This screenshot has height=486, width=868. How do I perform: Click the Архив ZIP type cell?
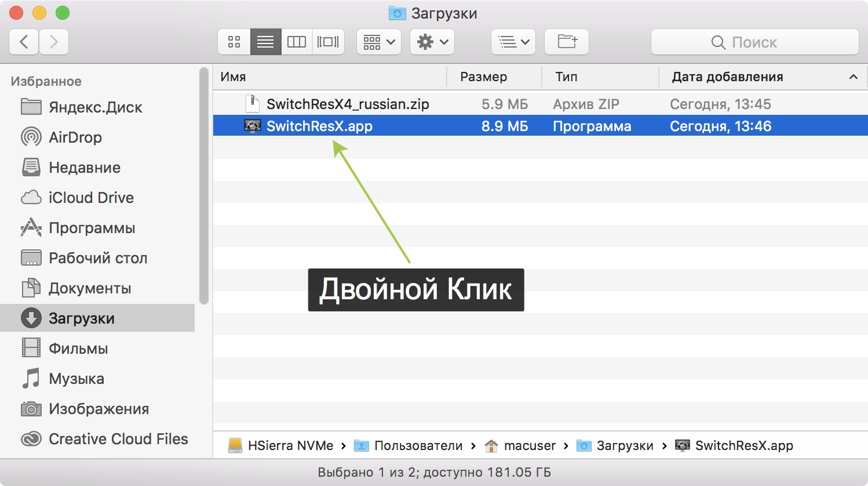coord(586,104)
